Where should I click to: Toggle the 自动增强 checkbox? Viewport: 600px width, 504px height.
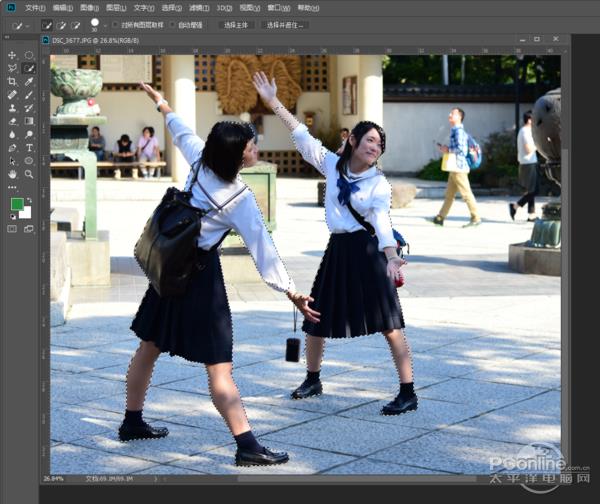(172, 24)
